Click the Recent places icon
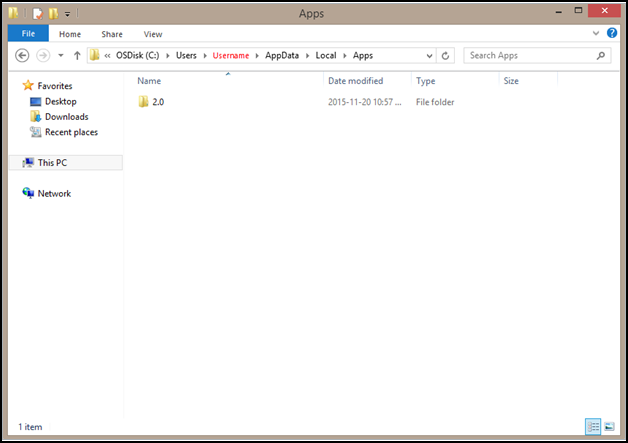This screenshot has width=628, height=443. [x=35, y=132]
